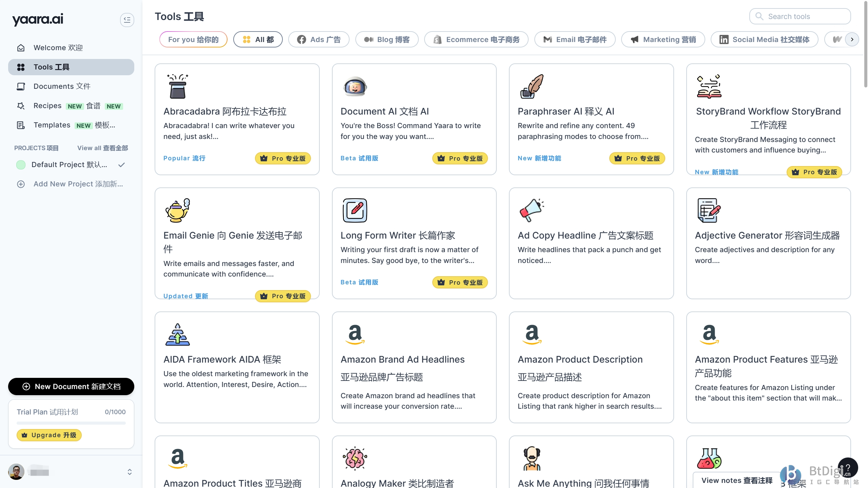The height and width of the screenshot is (488, 868).
Task: Open Amazon Product Features logo icon
Action: click(709, 334)
